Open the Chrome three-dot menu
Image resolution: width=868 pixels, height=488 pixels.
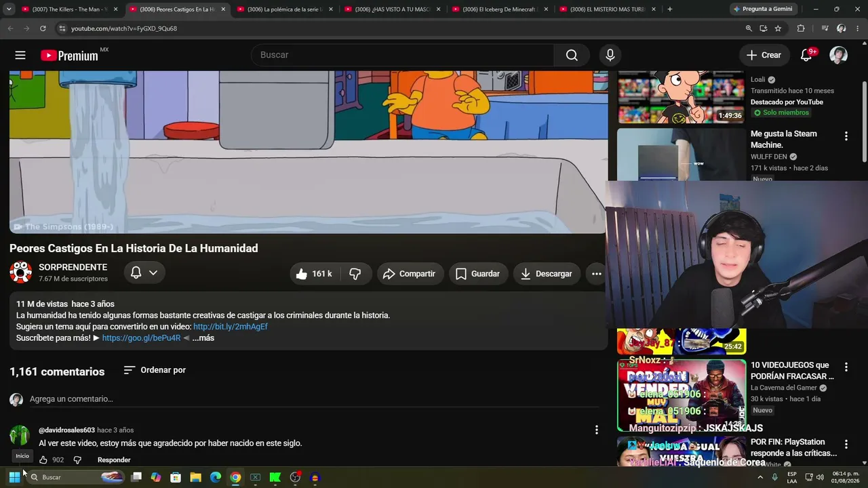click(x=857, y=28)
